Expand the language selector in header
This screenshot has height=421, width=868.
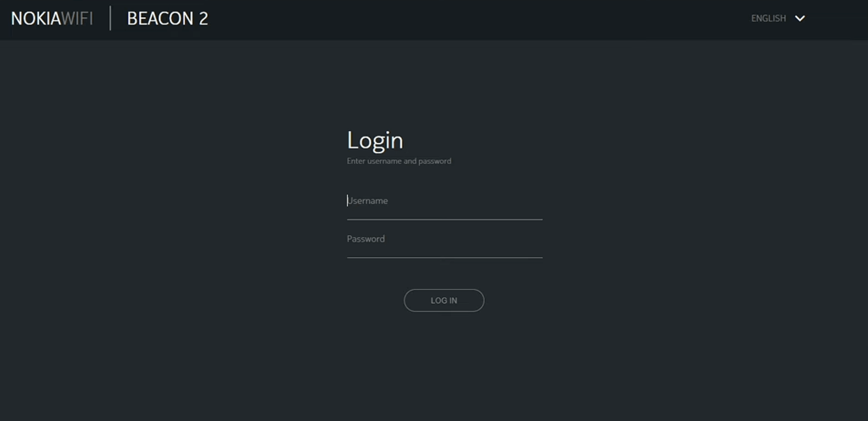tap(778, 19)
